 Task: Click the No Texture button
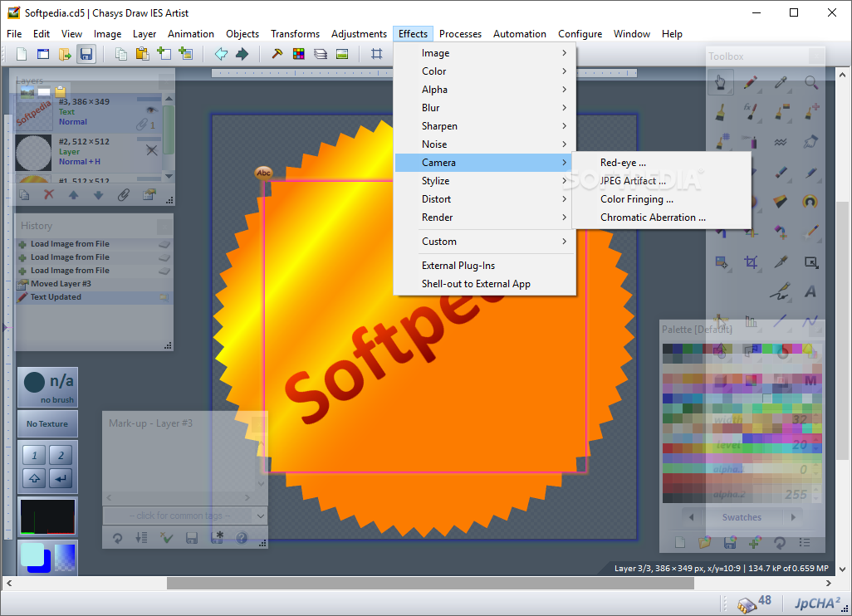pos(47,423)
